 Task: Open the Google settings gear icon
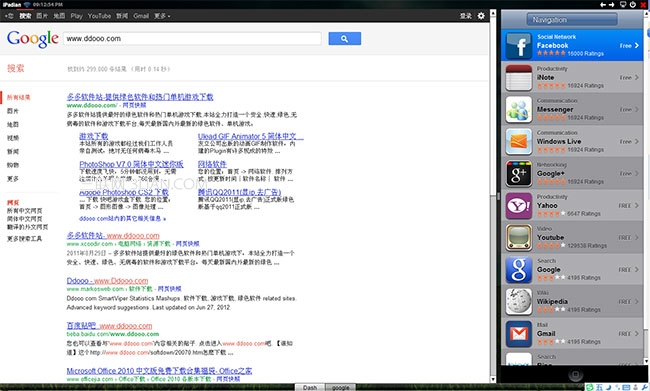click(481, 16)
